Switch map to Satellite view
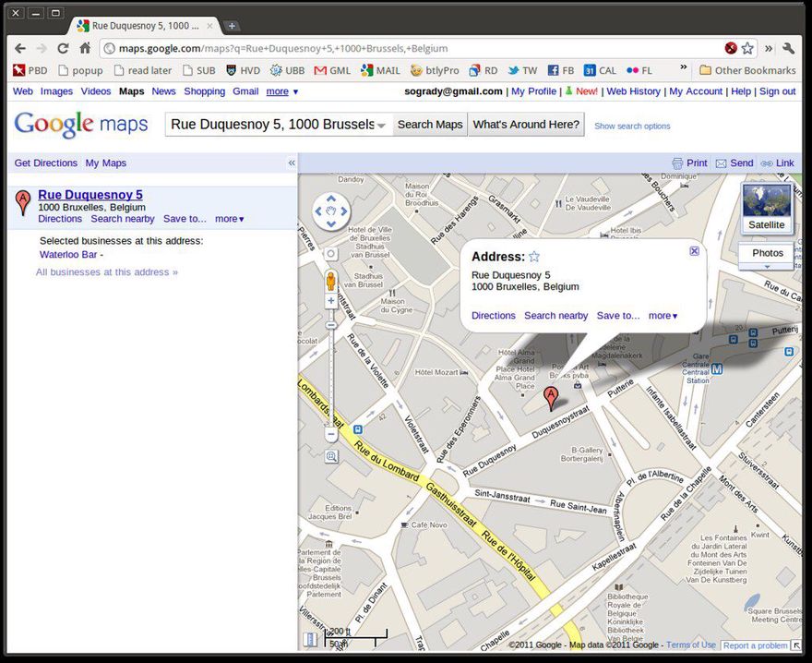This screenshot has width=812, height=663. point(767,208)
